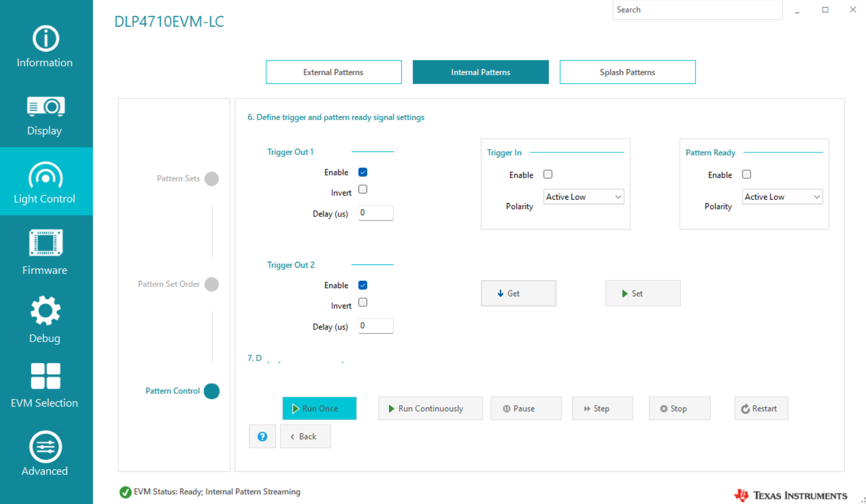Switch to the Splash Patterns tab
Screen dimensions: 866x504
pos(627,72)
